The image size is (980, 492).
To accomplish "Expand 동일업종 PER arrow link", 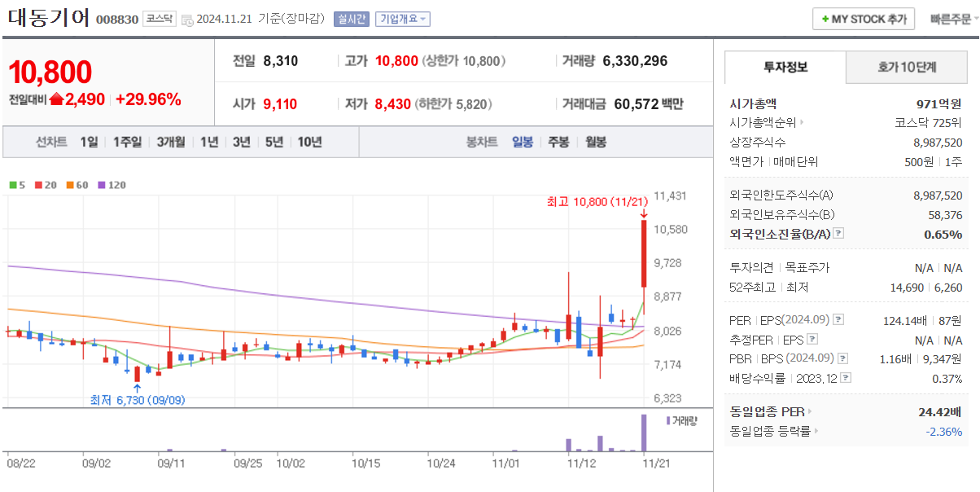I will [810, 412].
